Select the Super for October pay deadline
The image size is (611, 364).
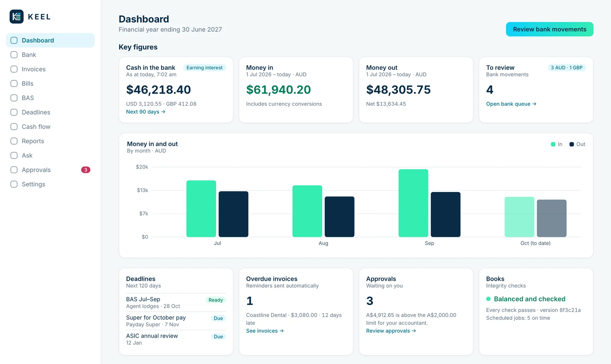click(x=176, y=321)
